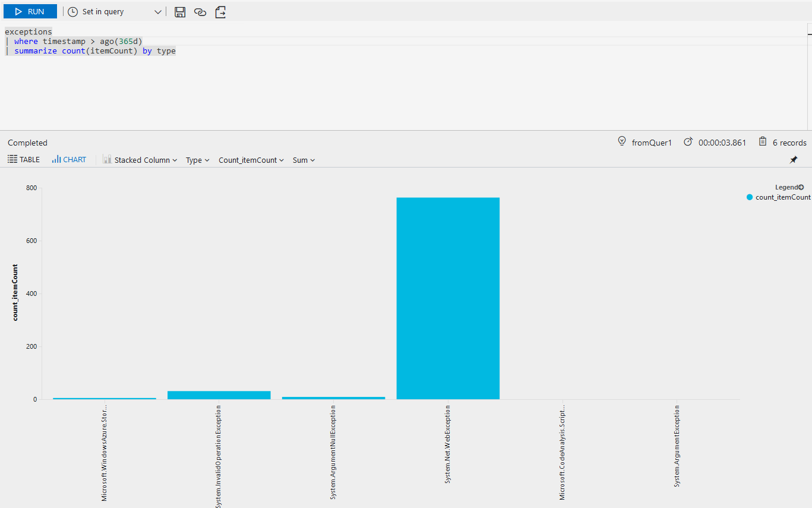The image size is (812, 508).
Task: Open the Stacked Column chart type dropdown
Action: click(140, 160)
